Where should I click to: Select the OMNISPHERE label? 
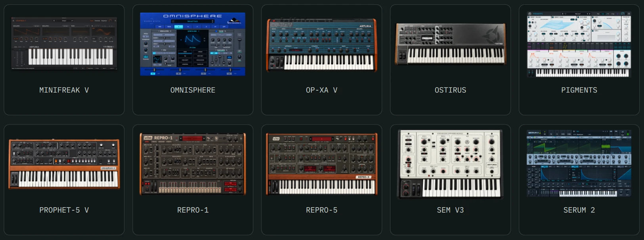click(x=193, y=90)
